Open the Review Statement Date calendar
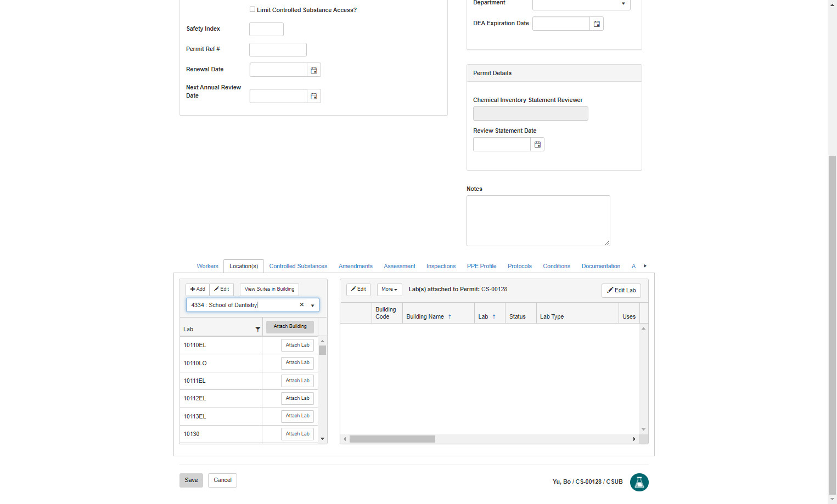 537,145
